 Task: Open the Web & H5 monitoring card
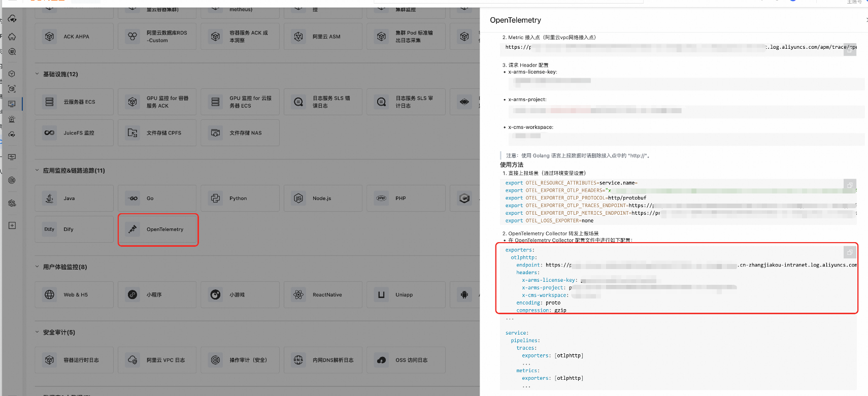74,295
